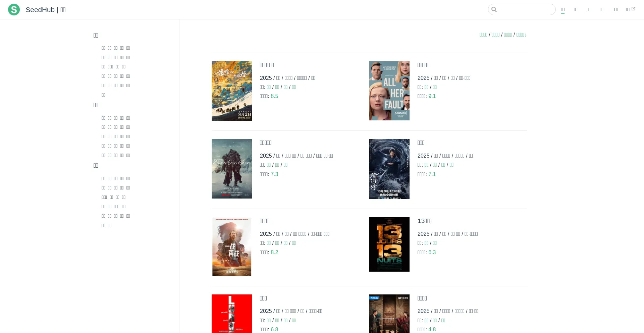The width and height of the screenshot is (644, 333).
Task: Focus the search input field
Action: coord(525,9)
